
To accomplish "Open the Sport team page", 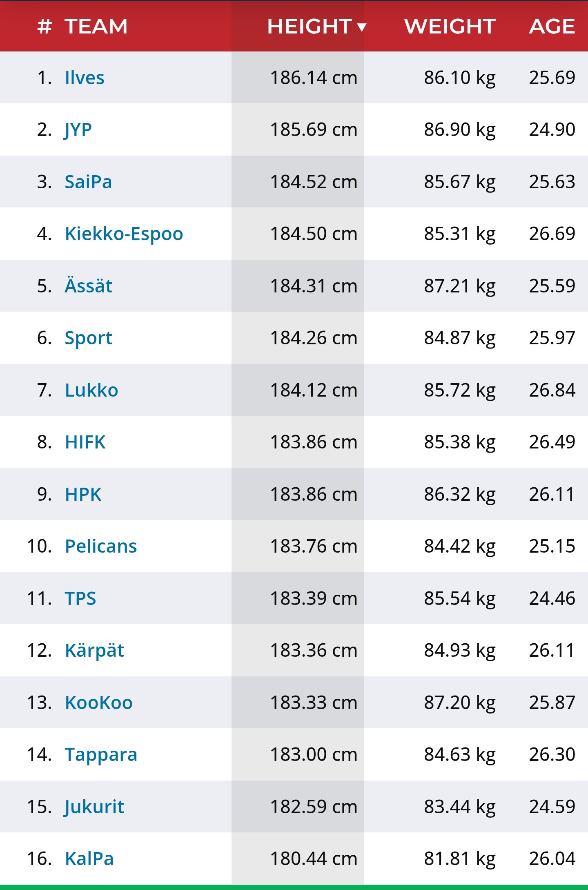I will pyautogui.click(x=88, y=338).
